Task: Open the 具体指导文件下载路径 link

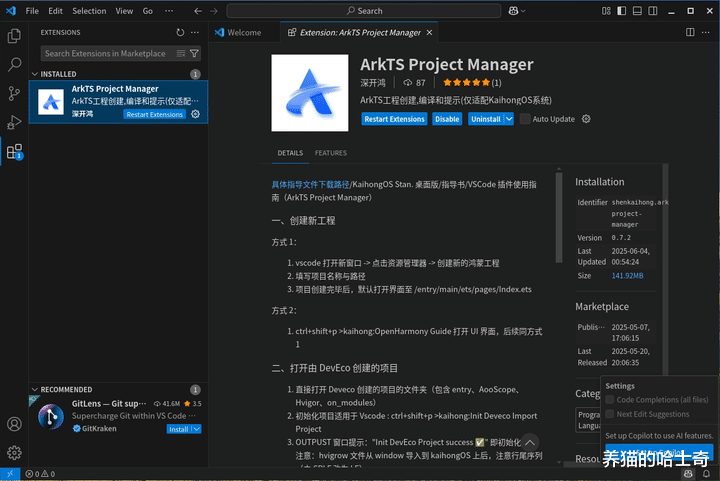Action: tap(310, 185)
